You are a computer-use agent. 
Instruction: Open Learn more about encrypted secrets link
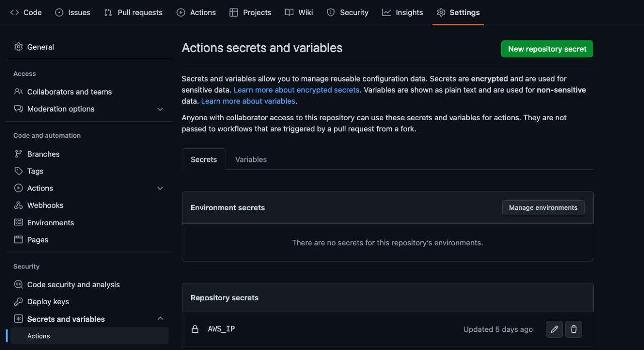pos(296,90)
